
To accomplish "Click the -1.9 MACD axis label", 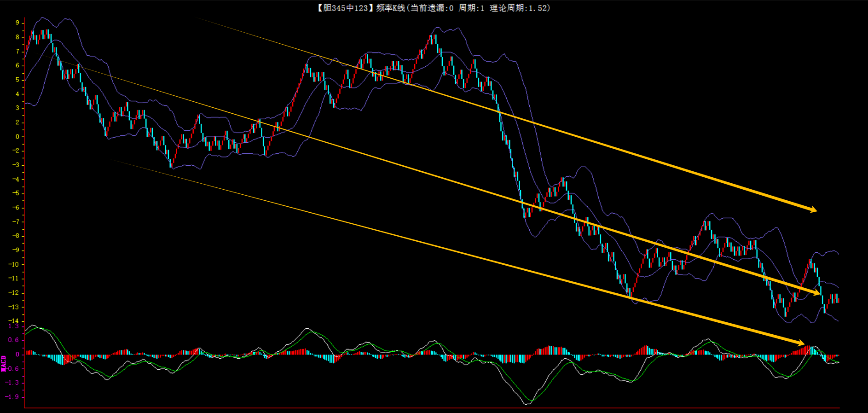I will click(x=12, y=397).
